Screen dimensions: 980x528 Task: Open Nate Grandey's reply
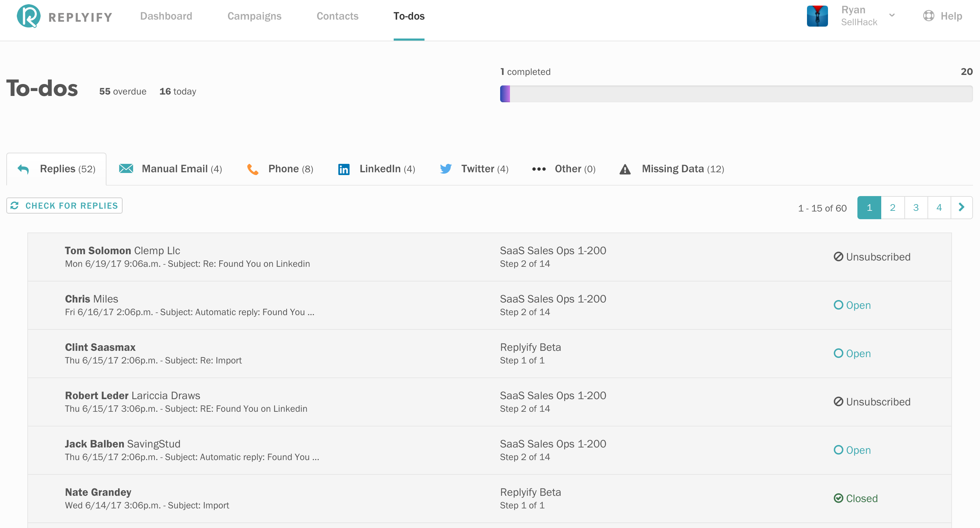click(x=489, y=498)
